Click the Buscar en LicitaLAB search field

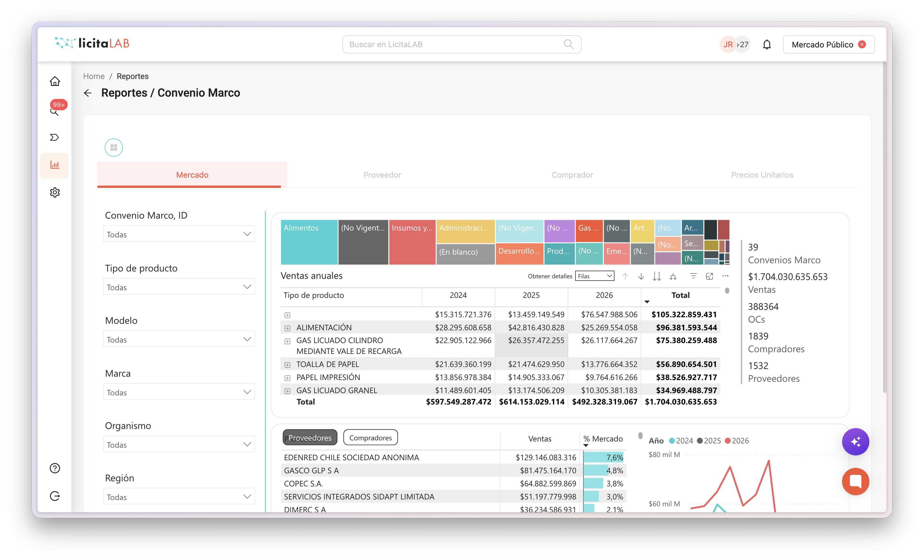(462, 44)
